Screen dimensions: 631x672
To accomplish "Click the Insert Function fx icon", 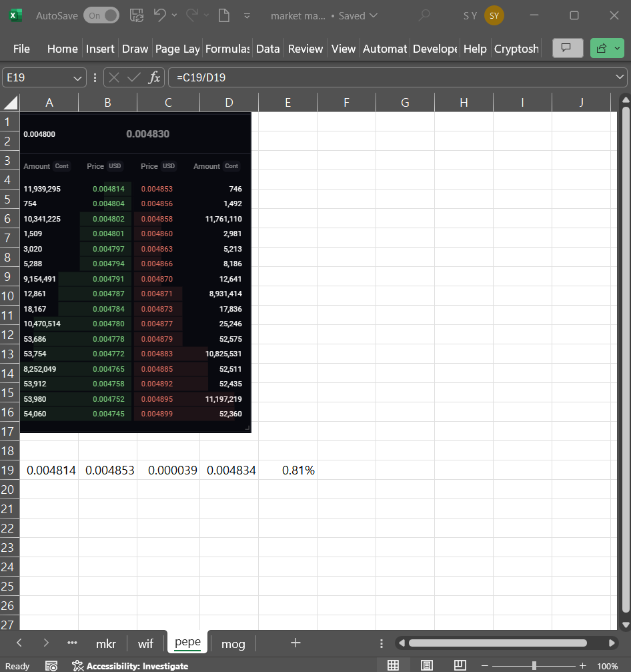I will tap(154, 77).
